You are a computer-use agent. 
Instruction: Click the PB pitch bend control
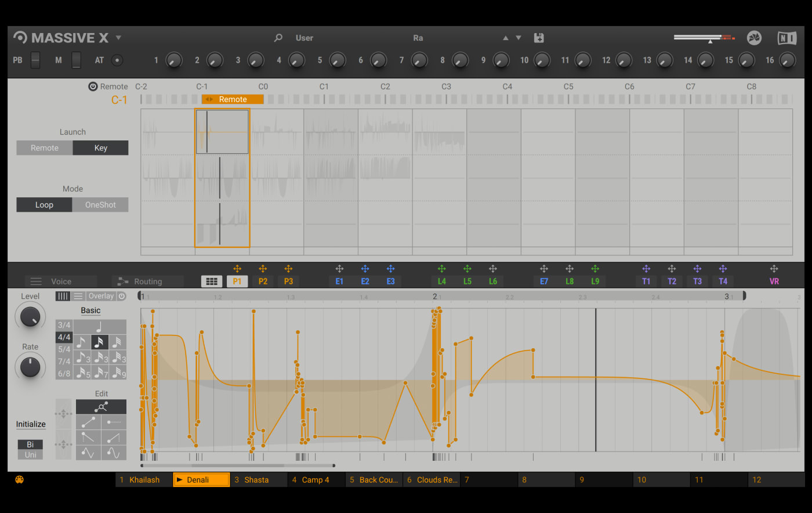[35, 60]
